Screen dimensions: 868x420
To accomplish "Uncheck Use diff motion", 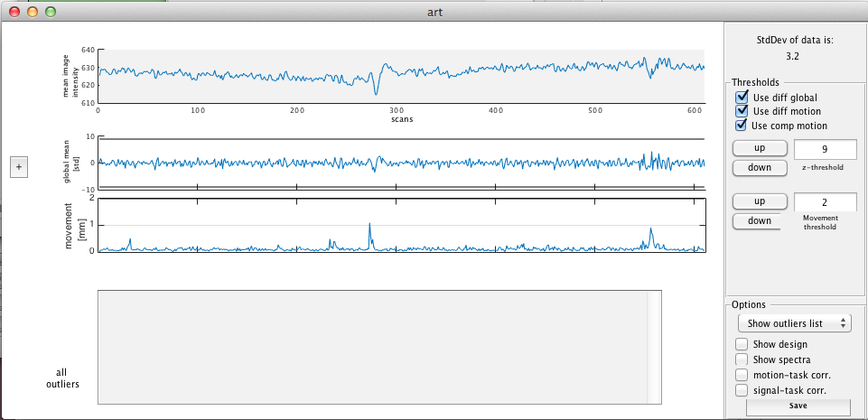I will tap(742, 111).
